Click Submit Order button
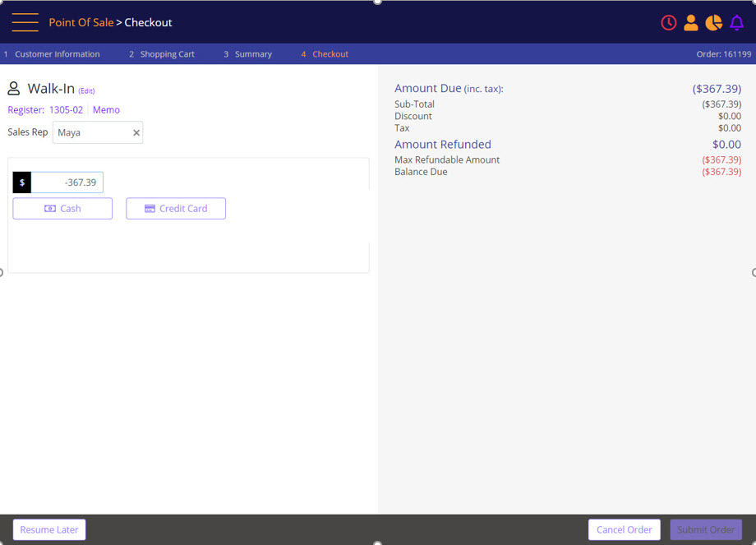Viewport: 756px width, 545px height. tap(706, 529)
